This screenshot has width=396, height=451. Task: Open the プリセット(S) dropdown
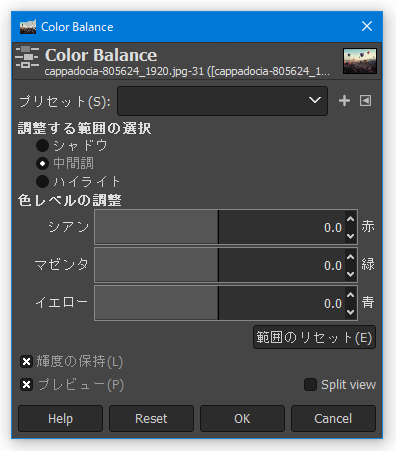(x=222, y=101)
